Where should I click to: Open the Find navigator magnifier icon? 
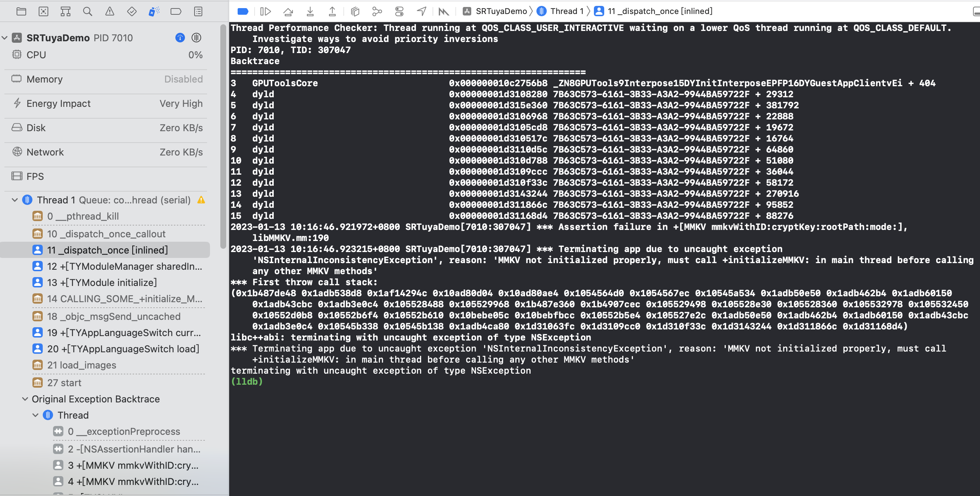tap(88, 11)
